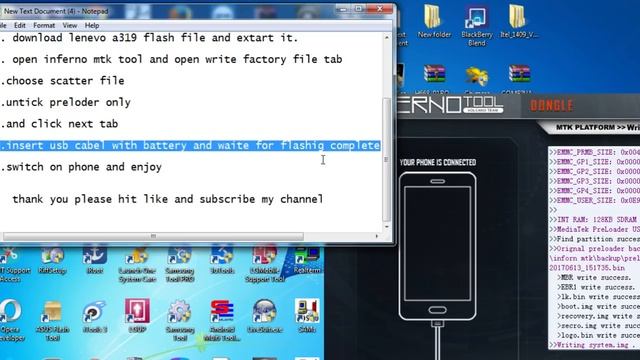
Task: Open the Format menu in Notepad
Action: click(x=44, y=25)
